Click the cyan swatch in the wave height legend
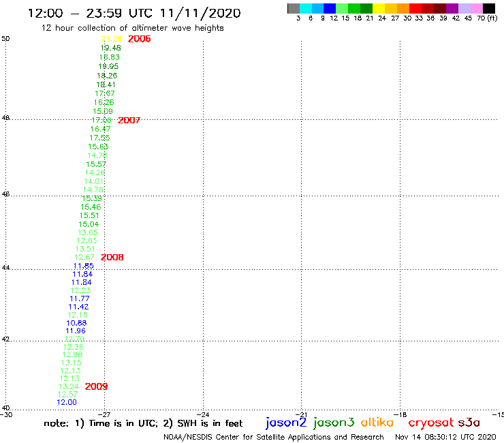The width and height of the screenshot is (504, 443). [x=306, y=9]
